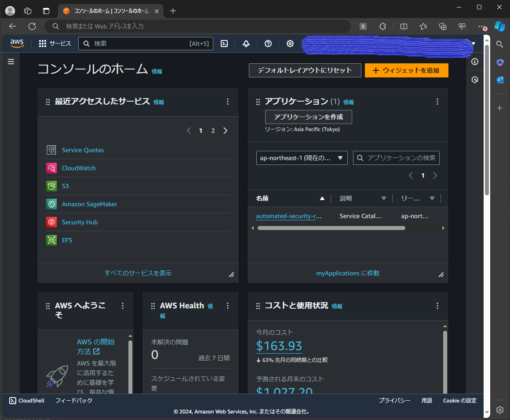The height and width of the screenshot is (420, 510).
Task: Click the Amazon SageMaker icon
Action: point(51,204)
